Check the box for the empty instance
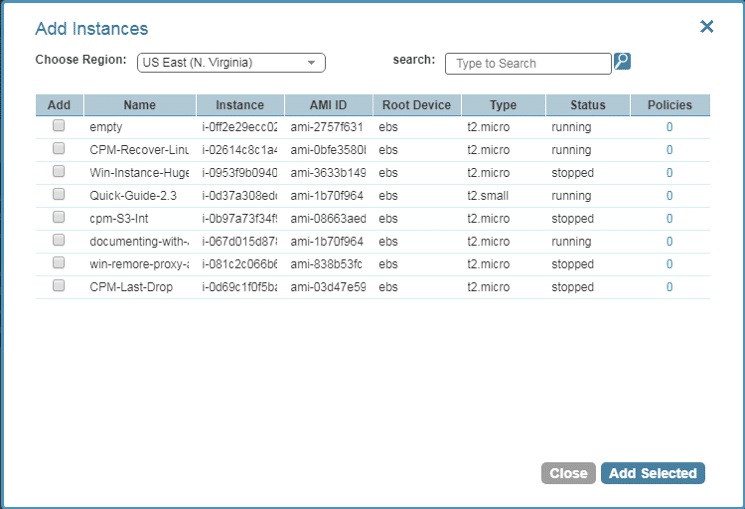 (x=59, y=125)
